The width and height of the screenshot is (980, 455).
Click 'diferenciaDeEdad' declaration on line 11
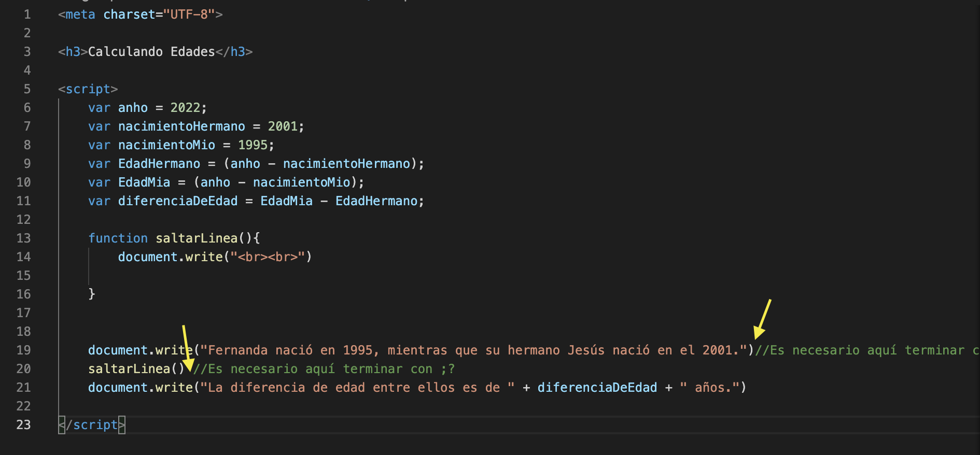click(178, 201)
